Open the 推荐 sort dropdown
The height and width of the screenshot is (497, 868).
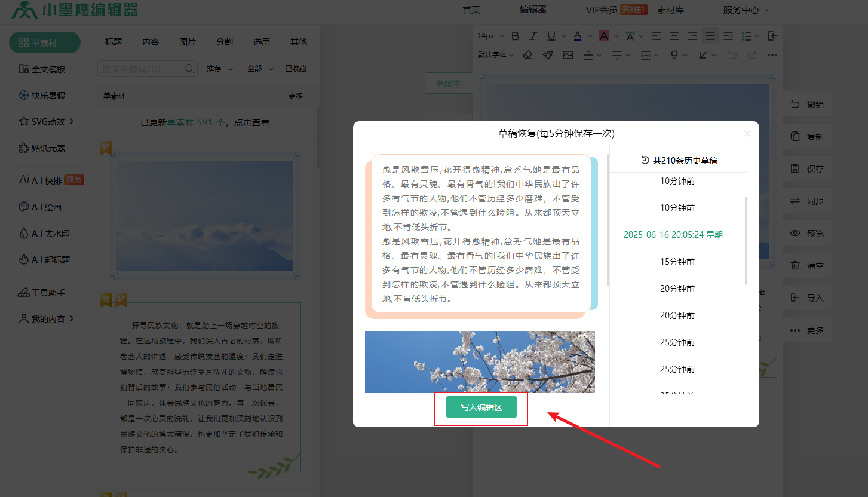(x=220, y=69)
